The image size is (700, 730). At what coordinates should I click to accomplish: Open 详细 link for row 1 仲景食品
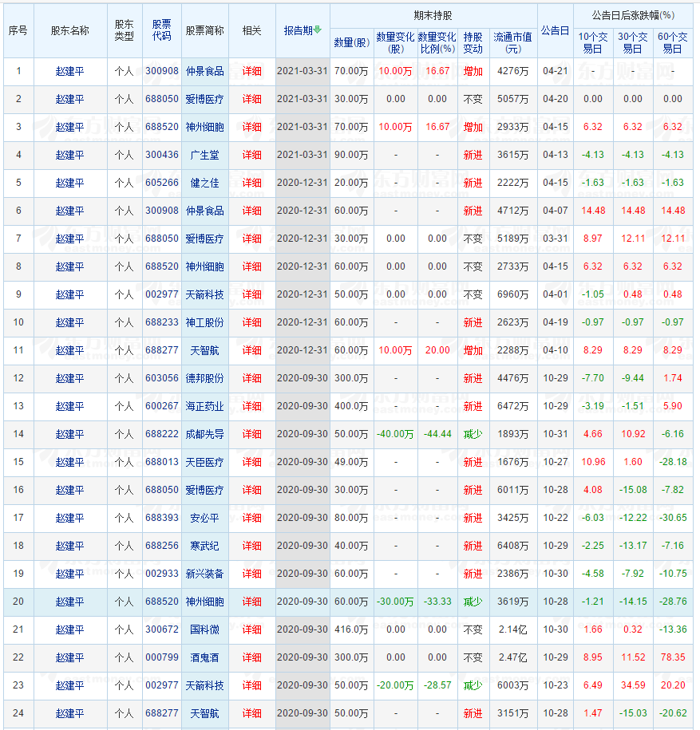tap(251, 71)
